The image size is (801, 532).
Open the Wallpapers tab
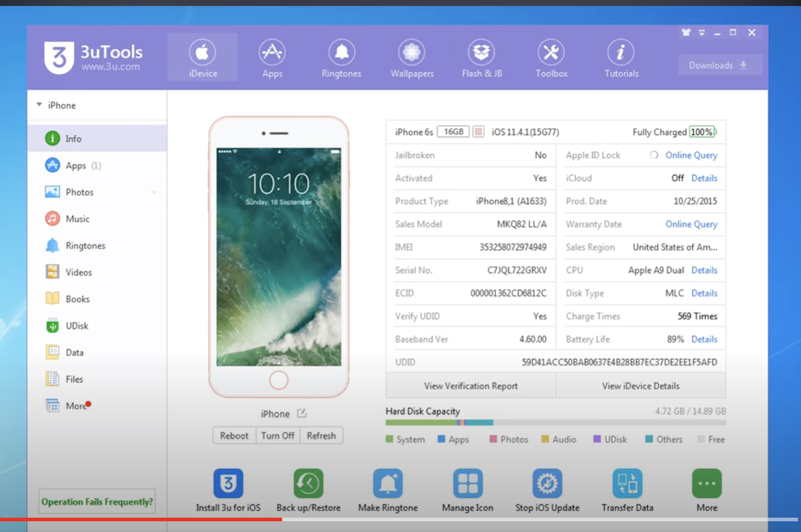click(x=412, y=57)
